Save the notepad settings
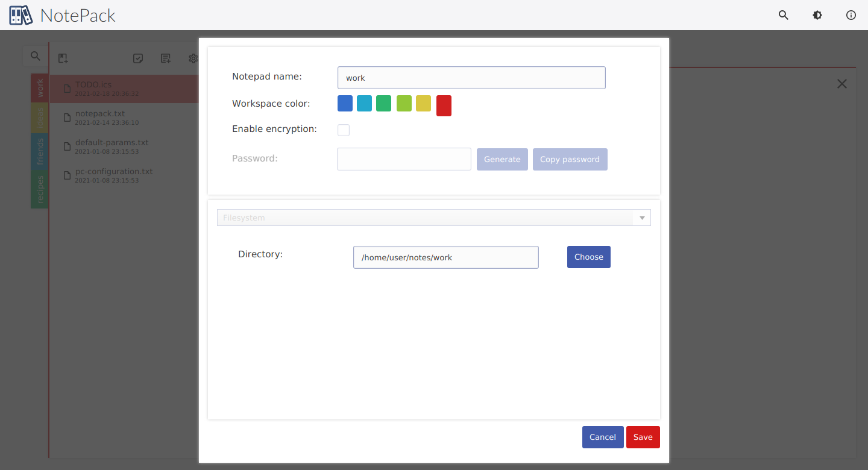Screen dimensions: 868x470 point(643,437)
